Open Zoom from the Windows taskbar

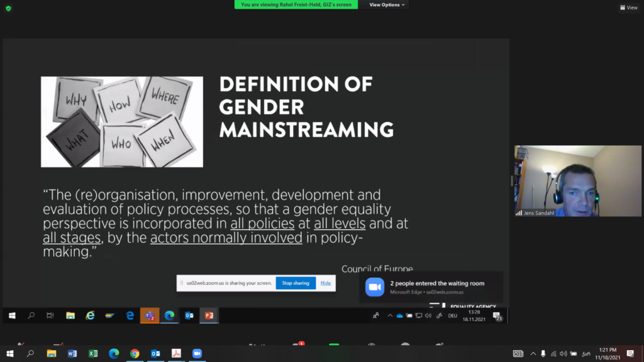[x=196, y=354]
